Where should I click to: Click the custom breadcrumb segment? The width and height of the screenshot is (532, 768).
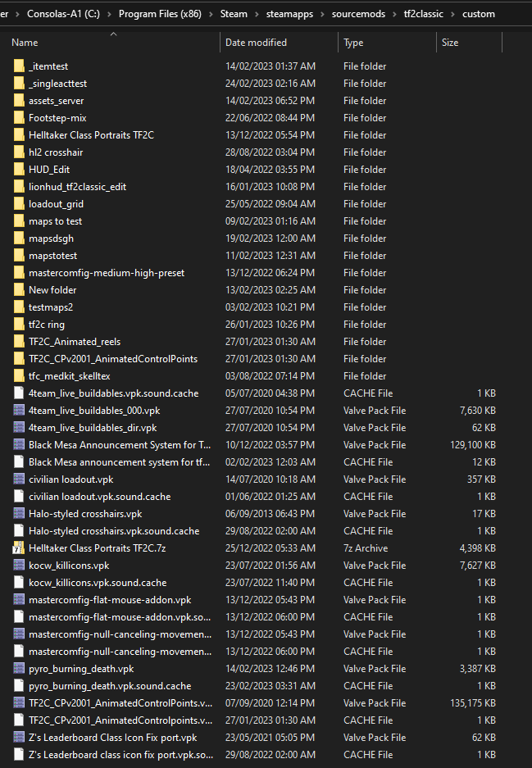[479, 14]
